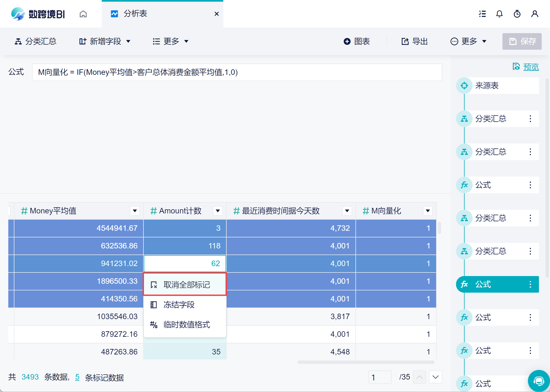Expand the 新增字段 dropdown
Image resolution: width=550 pixels, height=392 pixels.
tap(105, 41)
